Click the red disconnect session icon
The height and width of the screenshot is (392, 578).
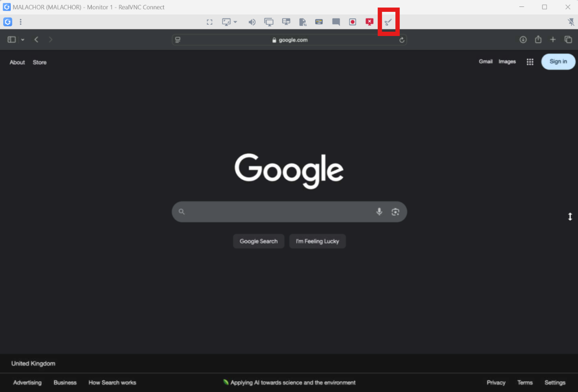coord(370,22)
